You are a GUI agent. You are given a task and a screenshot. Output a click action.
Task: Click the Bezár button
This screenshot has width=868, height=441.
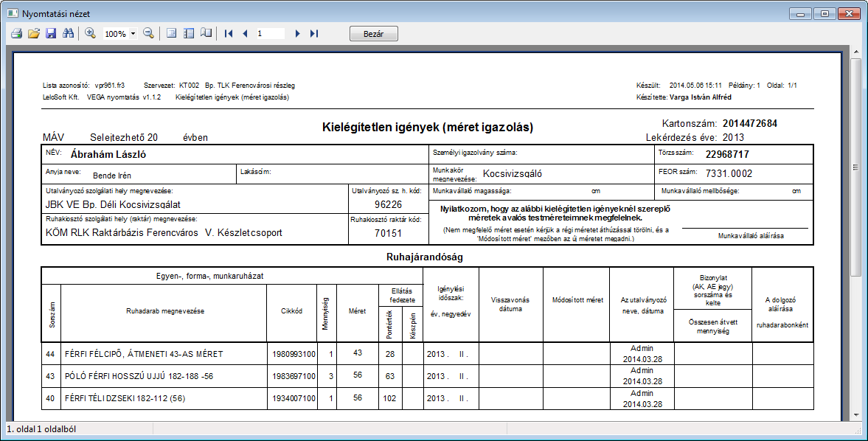coord(374,34)
